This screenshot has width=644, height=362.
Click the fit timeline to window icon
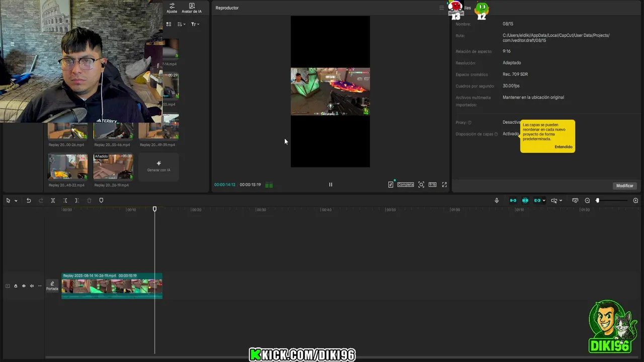click(575, 201)
